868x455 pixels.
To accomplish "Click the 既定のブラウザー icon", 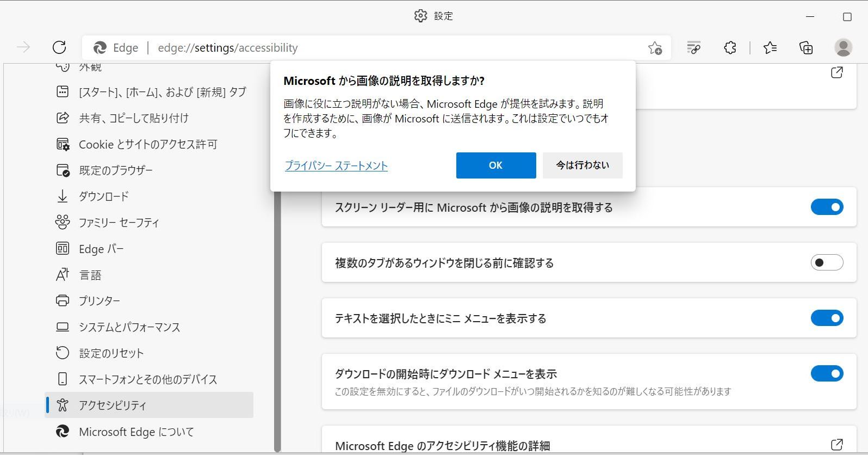I will (63, 170).
